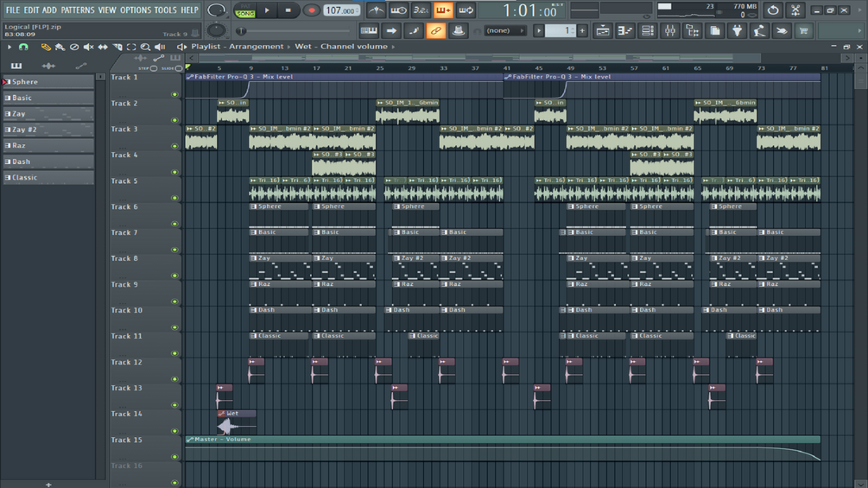868x488 pixels.
Task: Open the (none) pattern selector dropdown
Action: pos(505,31)
